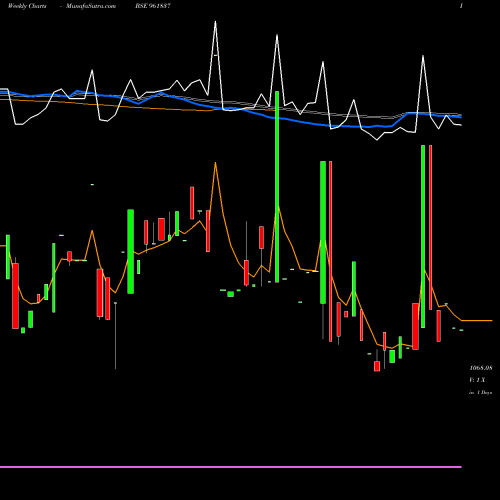The image size is (500, 500).
Task: Click the 'BSE 961837' symbol text
Action: [153, 6]
